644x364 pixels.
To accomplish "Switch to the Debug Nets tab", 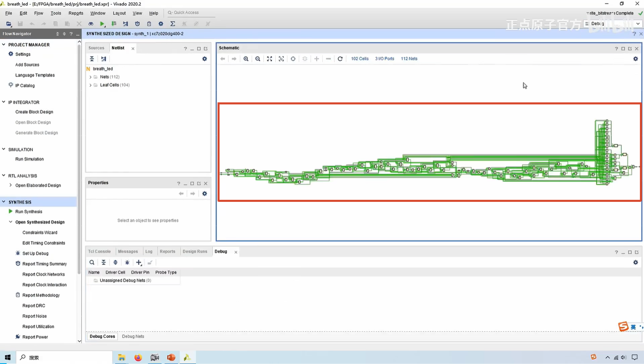I will 133,337.
